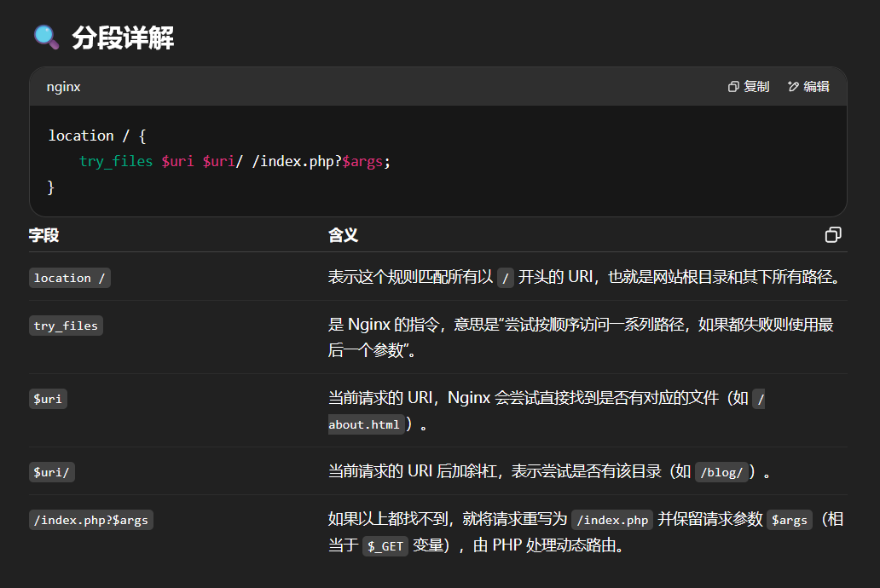
Task: Click the try_files line in code block
Action: coord(234,162)
